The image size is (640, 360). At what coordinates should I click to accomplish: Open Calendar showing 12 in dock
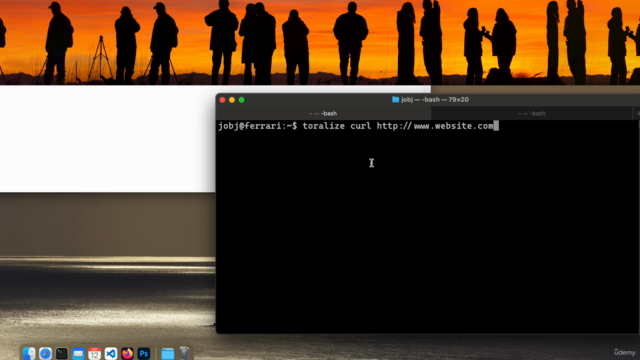coord(94,353)
